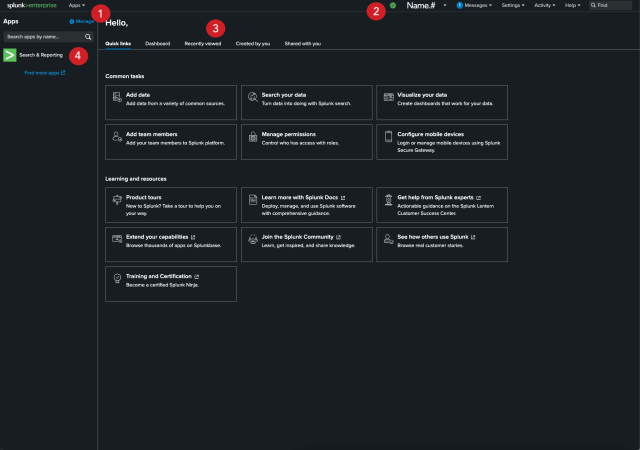
Task: Switch to the Dashboard tab
Action: 158,44
